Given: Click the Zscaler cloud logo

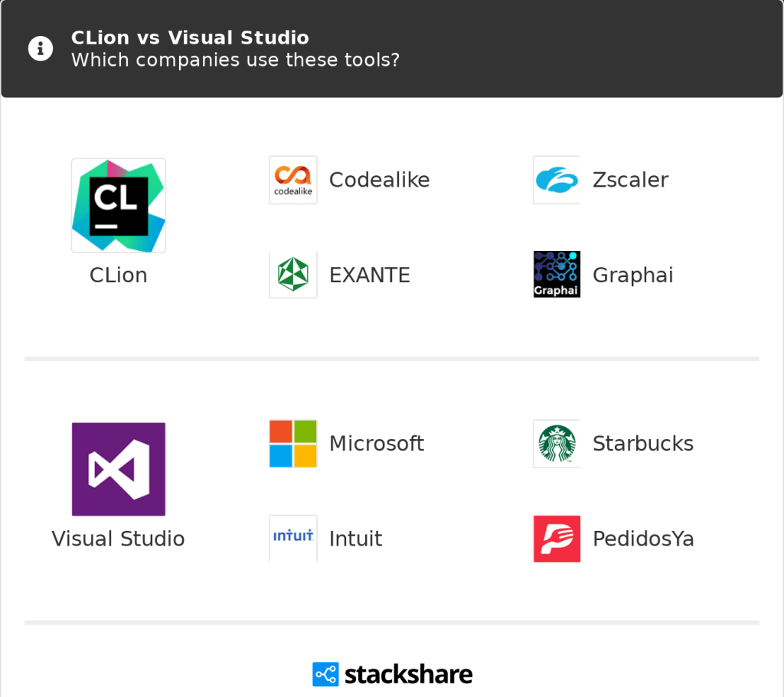Looking at the screenshot, I should [557, 180].
